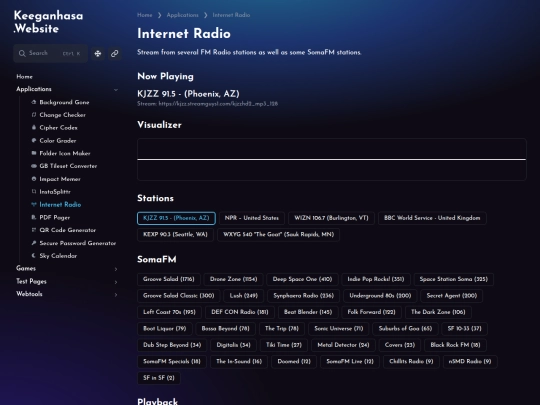Play SomaFM Black Rock FM

tap(455, 345)
